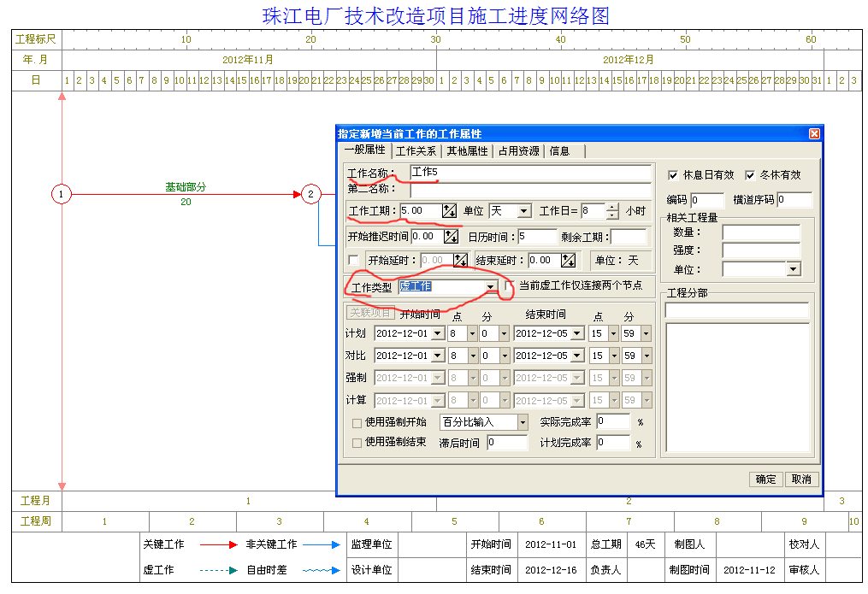Click the 监理单位 cell
Image resolution: width=868 pixels, height=594 pixels.
(371, 544)
